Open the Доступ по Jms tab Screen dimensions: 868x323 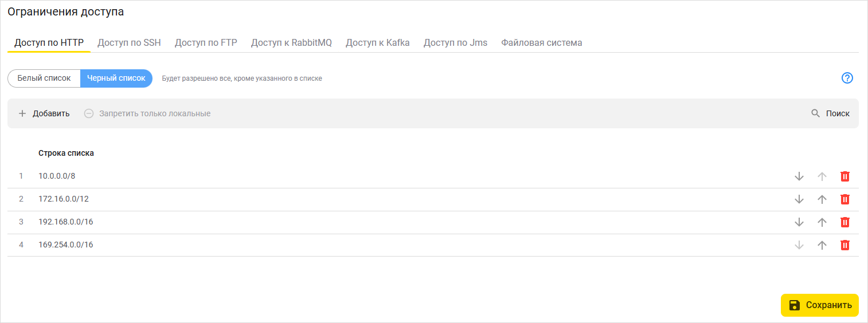click(x=455, y=42)
